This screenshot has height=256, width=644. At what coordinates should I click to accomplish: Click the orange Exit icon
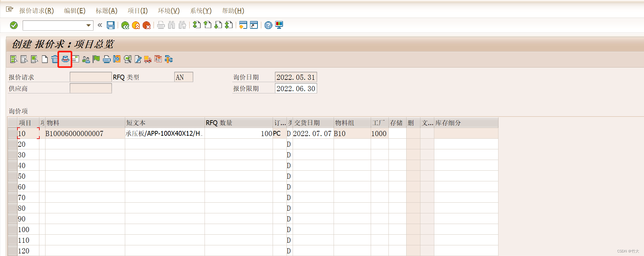[x=136, y=25]
